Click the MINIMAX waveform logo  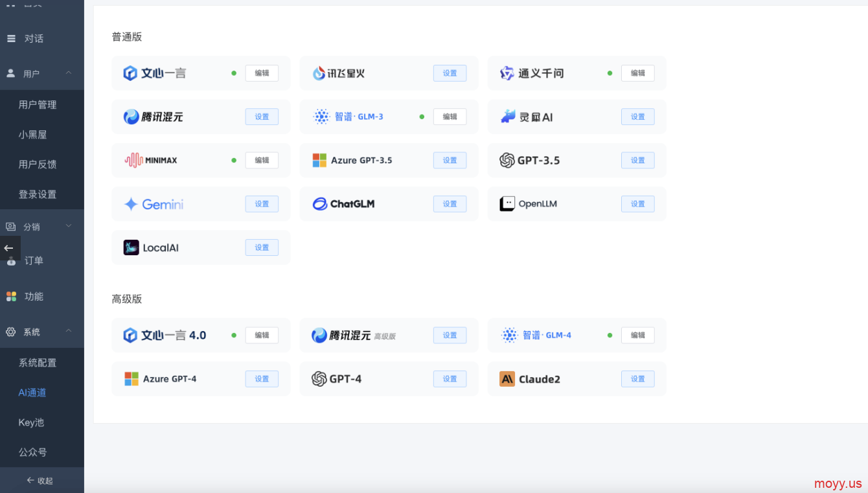click(133, 160)
